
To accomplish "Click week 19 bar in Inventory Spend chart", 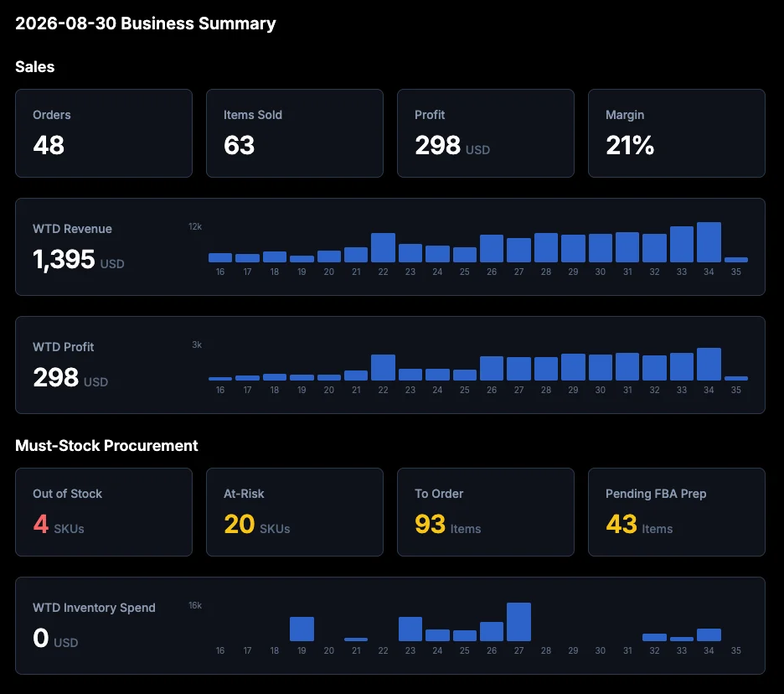I will (302, 629).
